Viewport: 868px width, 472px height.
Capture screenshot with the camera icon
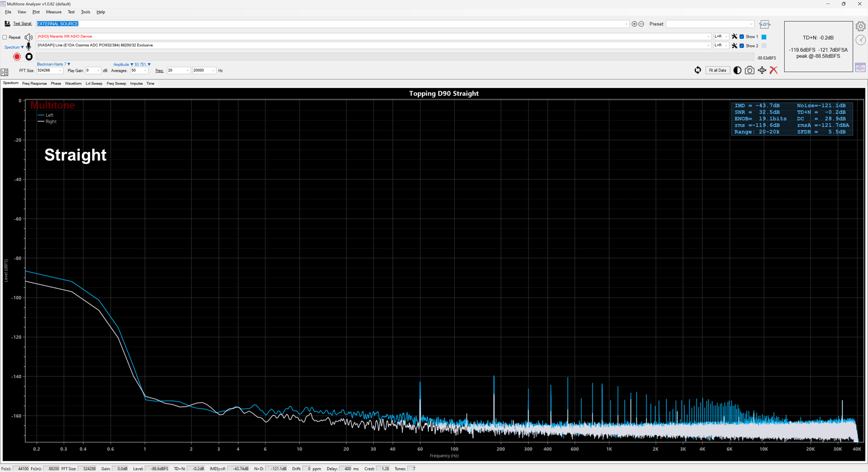pyautogui.click(x=750, y=70)
